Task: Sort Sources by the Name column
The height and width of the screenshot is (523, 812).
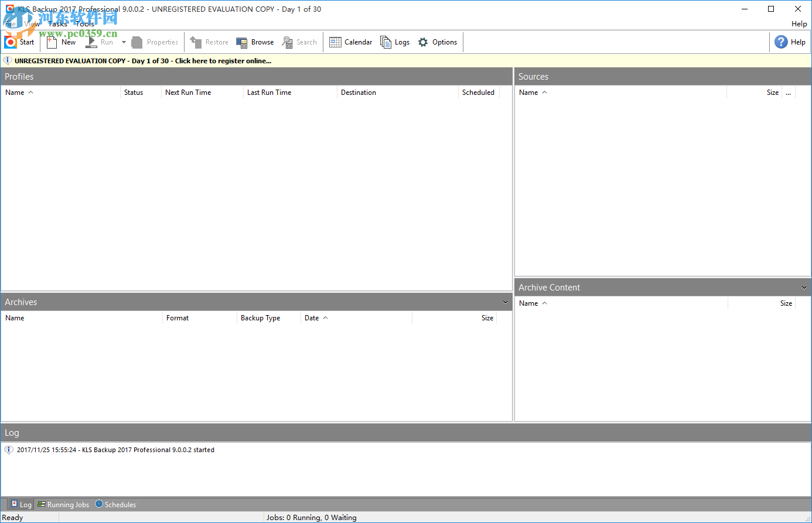Action: click(x=621, y=93)
